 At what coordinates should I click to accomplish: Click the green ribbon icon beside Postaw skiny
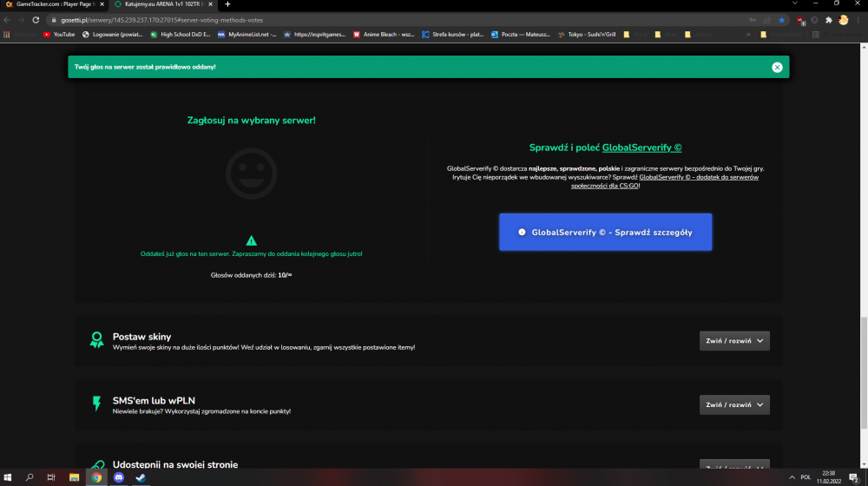coord(97,340)
